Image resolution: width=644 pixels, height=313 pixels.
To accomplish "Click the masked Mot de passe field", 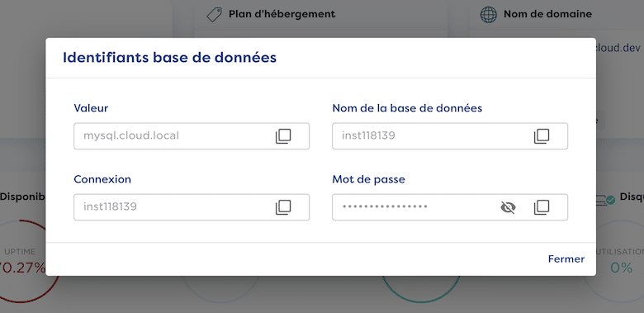I will [x=450, y=207].
